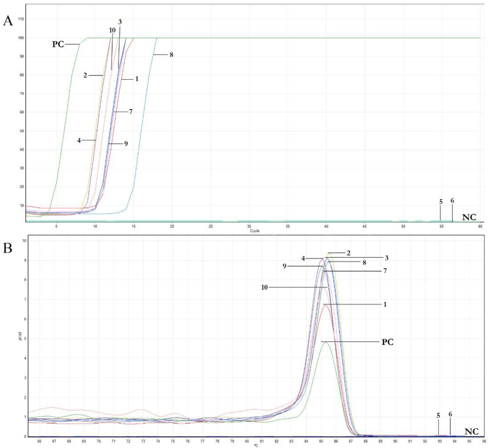Click the NC label in panel A
Viewport: 494px width, 448px height.
pos(469,217)
